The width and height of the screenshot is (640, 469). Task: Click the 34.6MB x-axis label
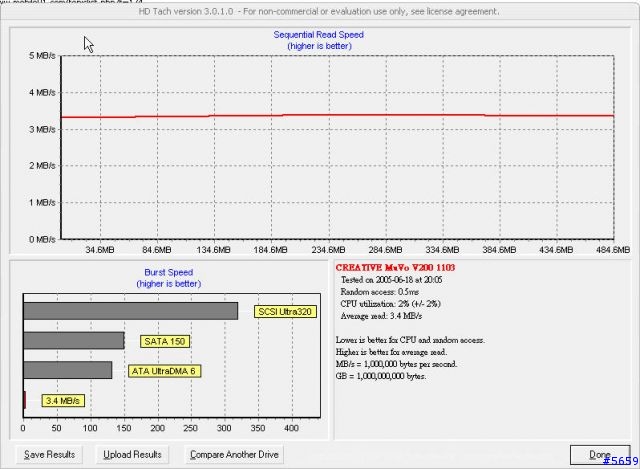(x=100, y=249)
